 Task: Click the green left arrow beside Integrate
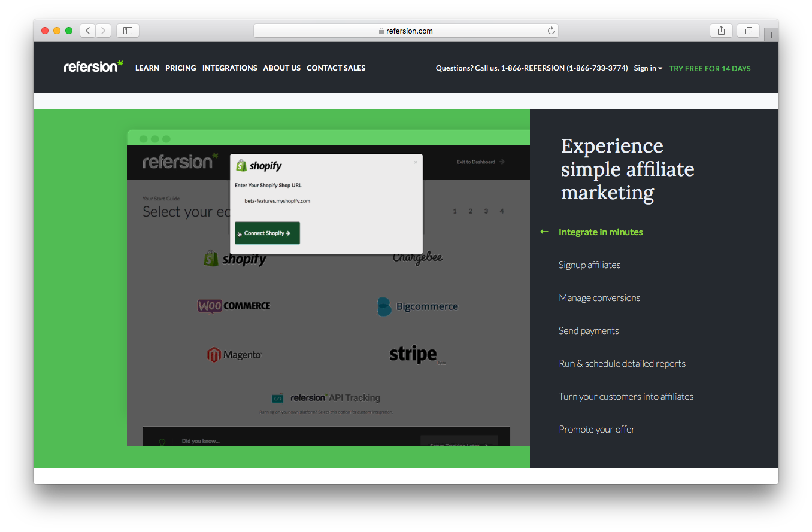pyautogui.click(x=544, y=232)
